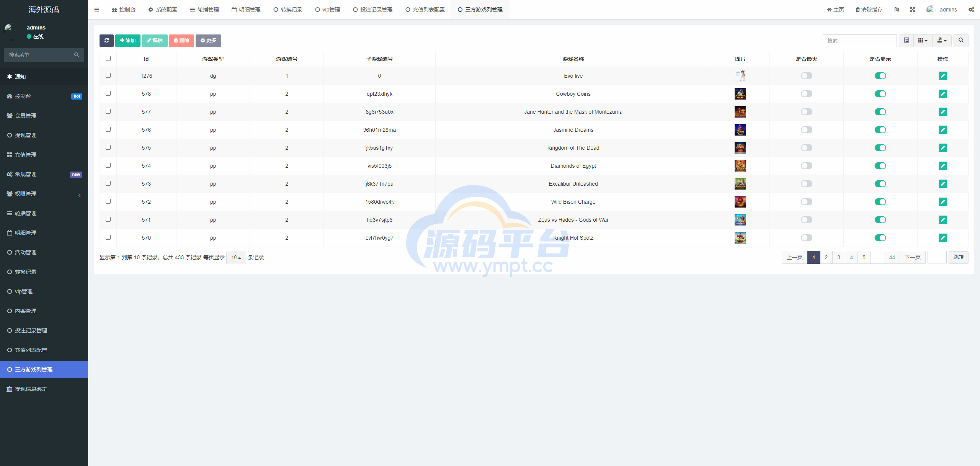This screenshot has height=466, width=980.
Task: Click the fullscreen expand icon in header
Action: pyautogui.click(x=913, y=10)
